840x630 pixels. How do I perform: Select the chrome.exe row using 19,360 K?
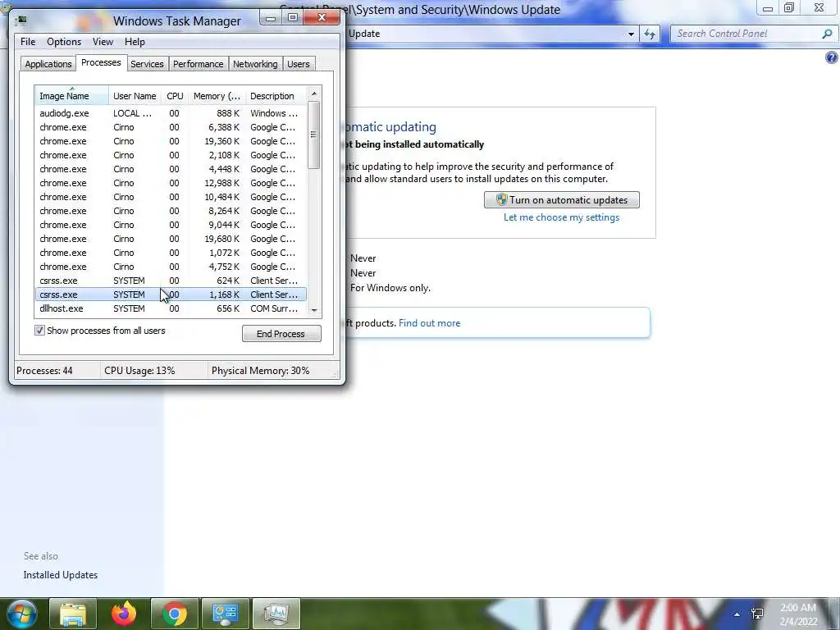click(x=171, y=141)
